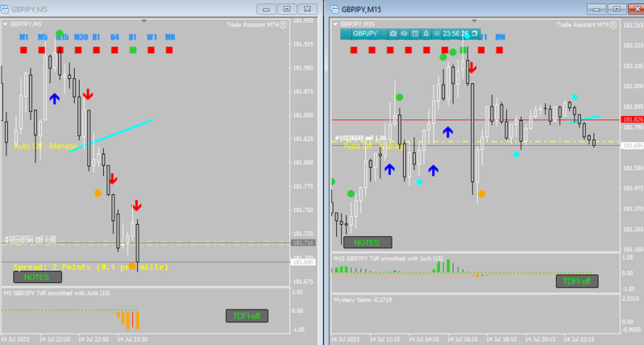The height and width of the screenshot is (345, 644).
Task: Click the orange dot at the M5 chart low
Action: pos(132,266)
